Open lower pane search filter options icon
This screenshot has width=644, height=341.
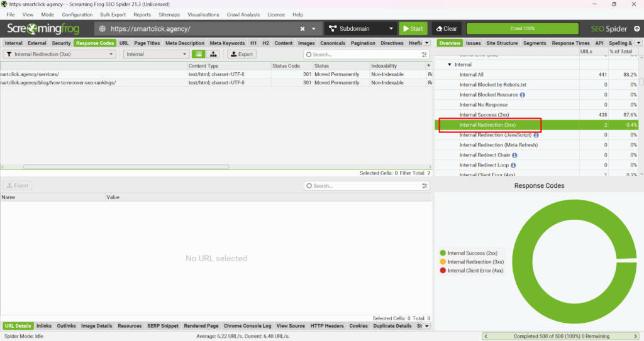coord(425,186)
